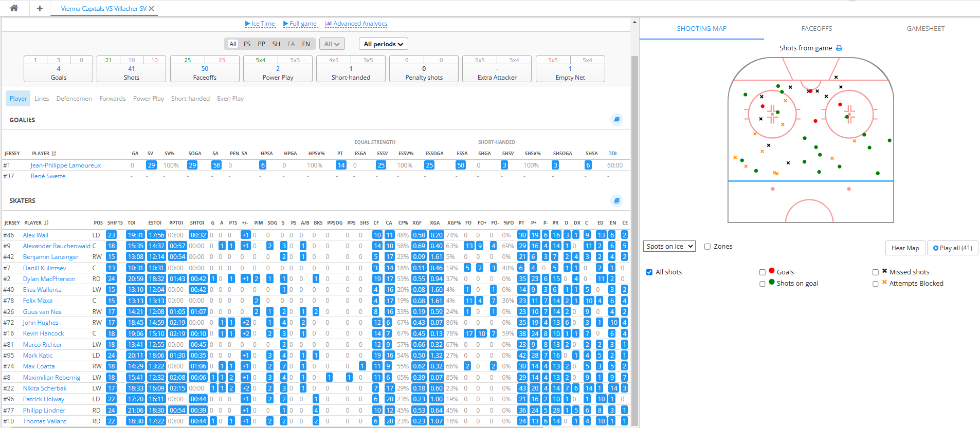Sort goalies using the Player sort icon

(54, 154)
